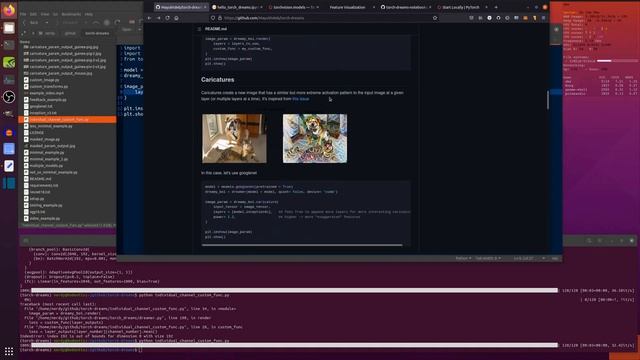
Task: Open the Python language dropdown in the editor status bar
Action: tap(463, 258)
